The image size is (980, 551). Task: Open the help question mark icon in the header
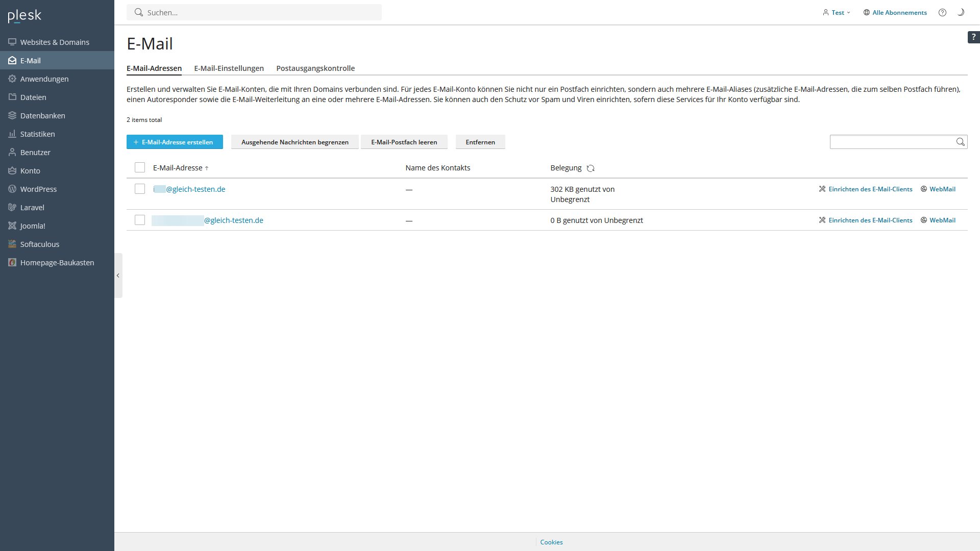coord(943,12)
